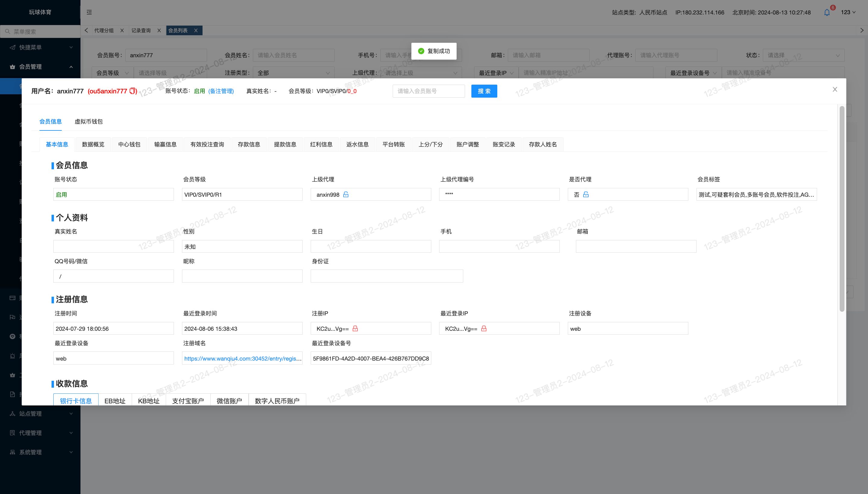The height and width of the screenshot is (494, 868).
Task: Close the 会员列表 tab with X
Action: pyautogui.click(x=196, y=30)
